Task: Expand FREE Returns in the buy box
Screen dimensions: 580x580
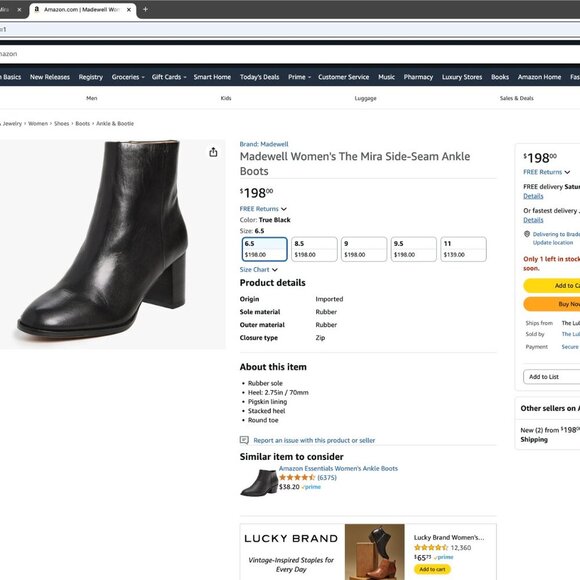Action: (546, 172)
